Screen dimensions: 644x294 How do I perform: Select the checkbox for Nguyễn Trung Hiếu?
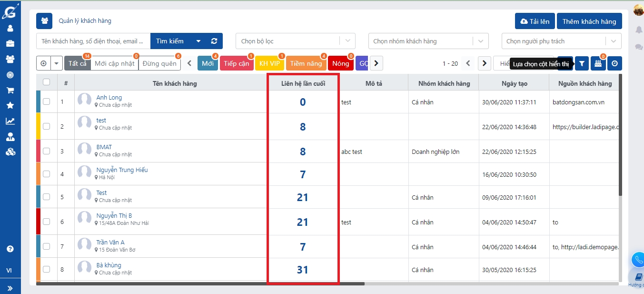click(x=46, y=174)
